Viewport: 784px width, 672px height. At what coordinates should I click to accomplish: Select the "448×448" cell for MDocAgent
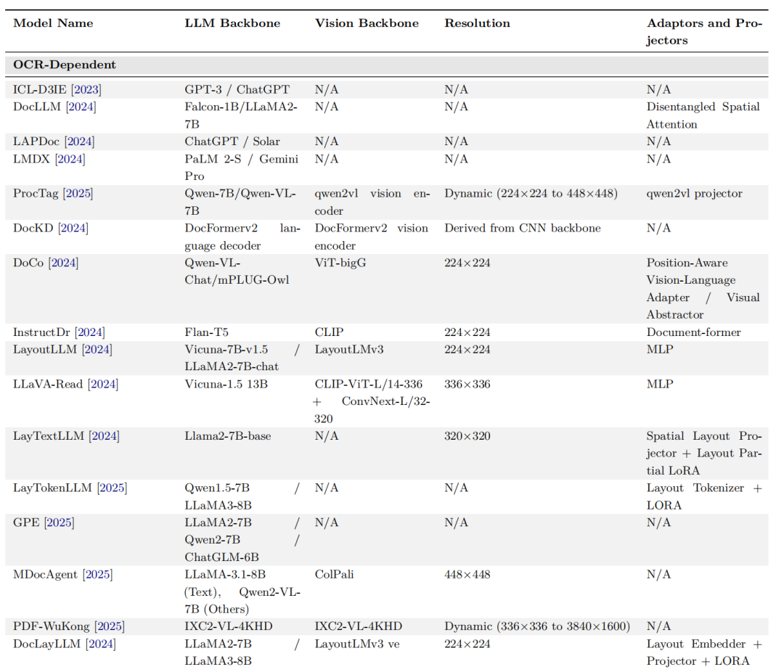[x=467, y=575]
